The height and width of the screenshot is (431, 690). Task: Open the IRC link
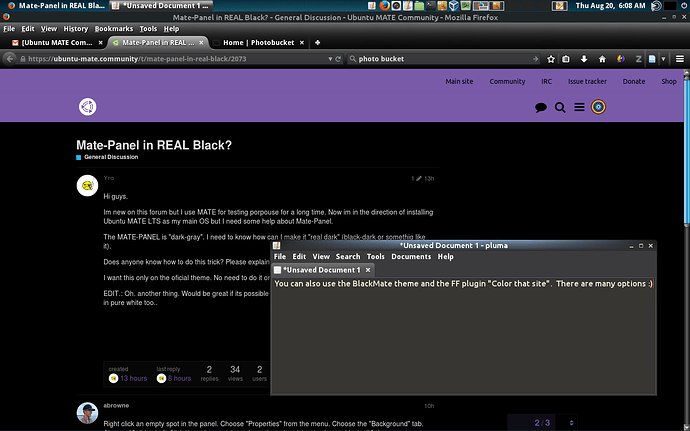pyautogui.click(x=546, y=81)
